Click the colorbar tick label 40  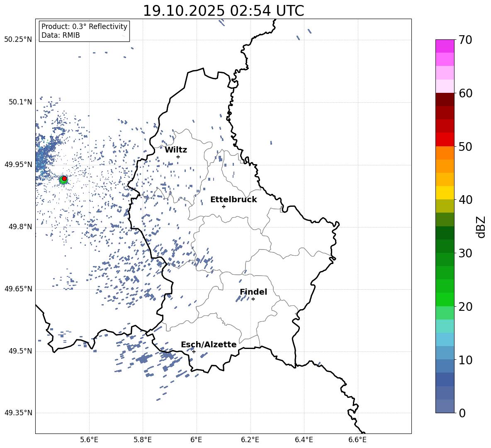coord(465,200)
